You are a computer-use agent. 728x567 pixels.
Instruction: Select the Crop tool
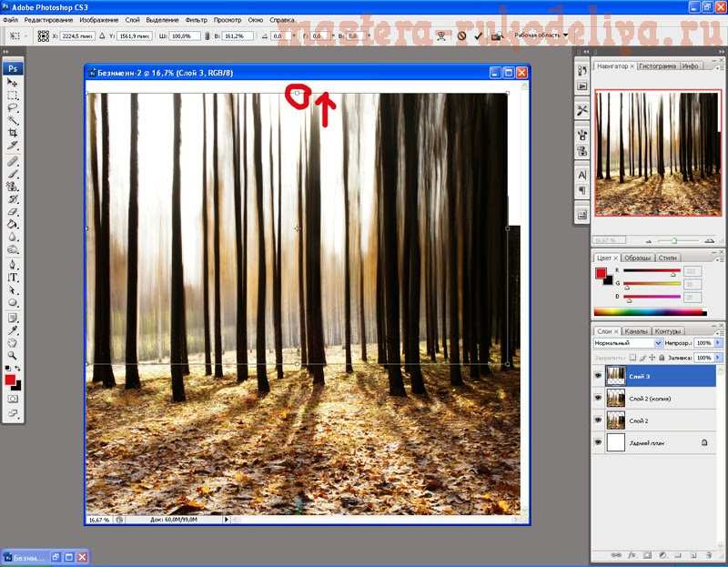[13, 133]
